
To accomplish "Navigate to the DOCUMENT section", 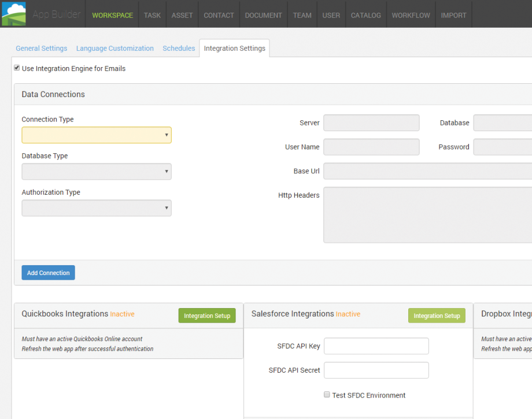I will click(263, 14).
